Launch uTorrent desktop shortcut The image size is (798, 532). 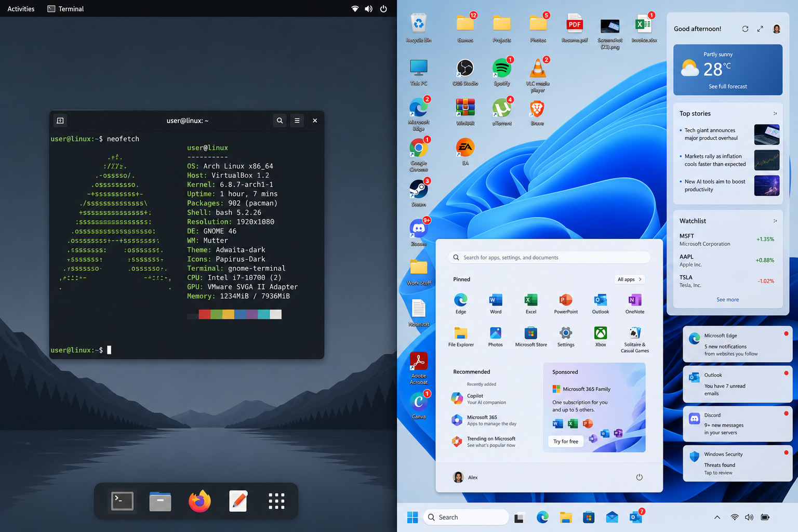click(502, 112)
